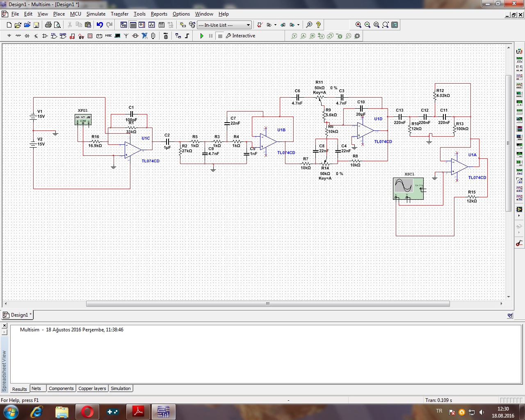This screenshot has height=420, width=525.
Task: Open Adobe Reader from the taskbar
Action: pos(138,411)
